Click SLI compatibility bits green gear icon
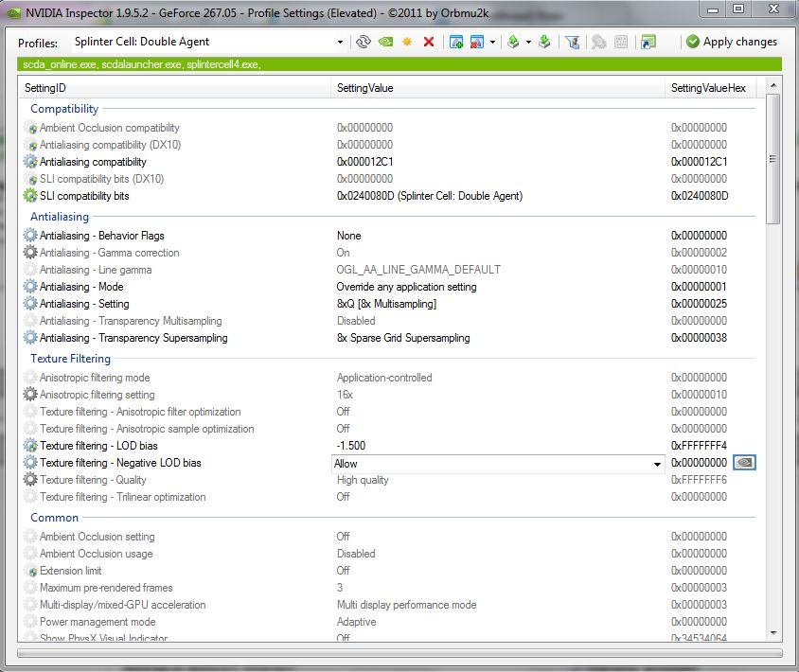Image resolution: width=799 pixels, height=672 pixels. (x=30, y=196)
